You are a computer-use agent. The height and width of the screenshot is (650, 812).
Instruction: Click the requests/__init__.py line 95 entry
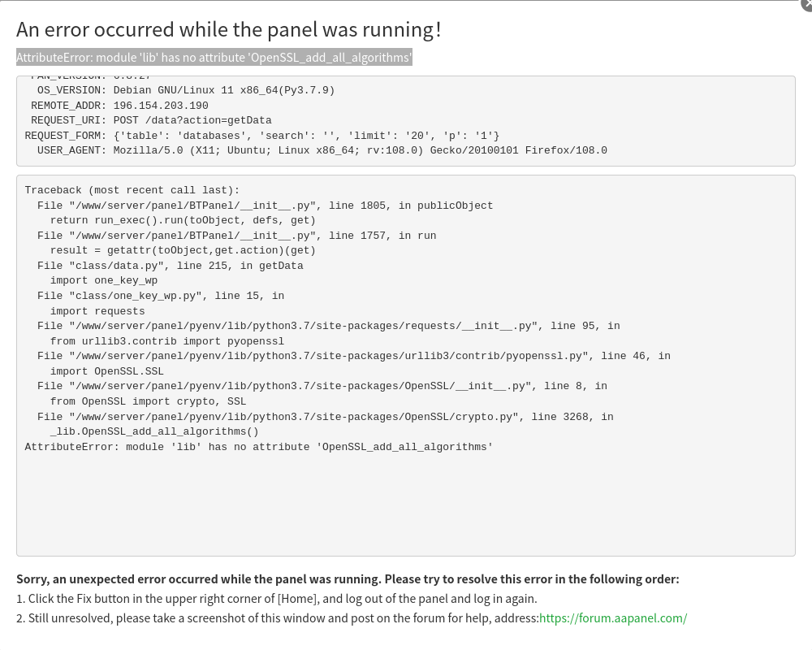pos(328,327)
